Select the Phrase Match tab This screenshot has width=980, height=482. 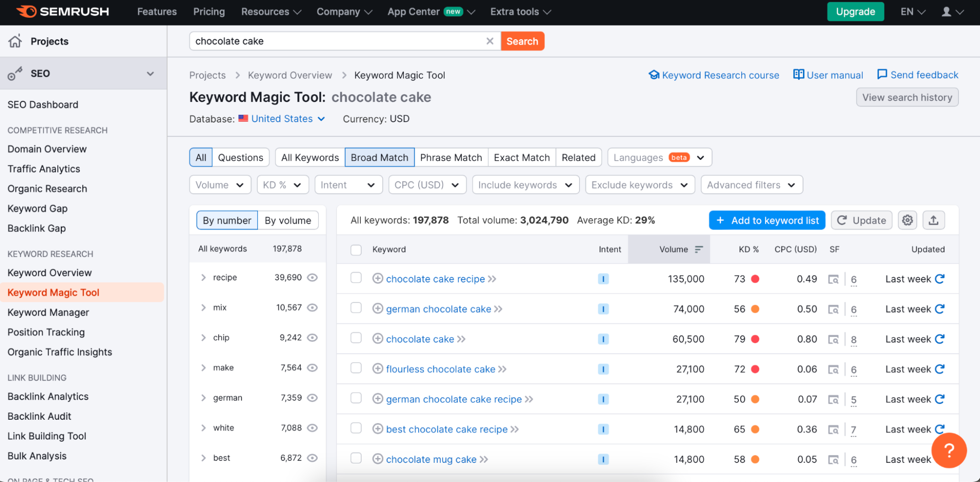tap(451, 157)
